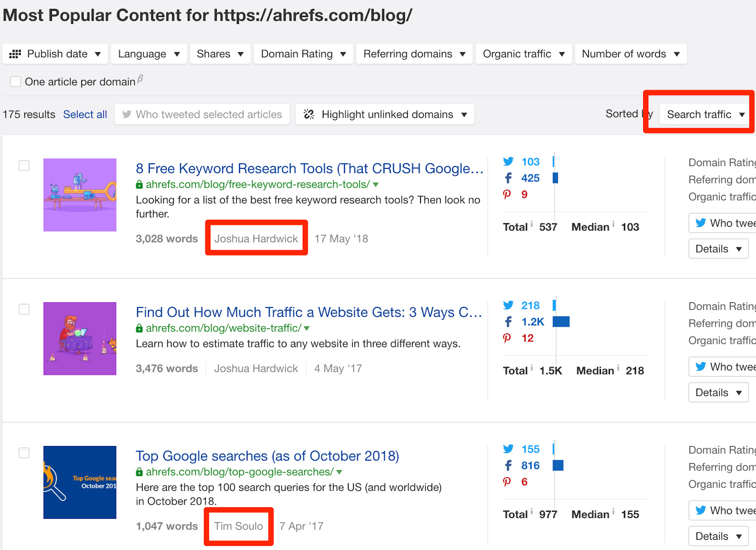Click info icon next to Median 103
756x550 pixels.
[614, 224]
